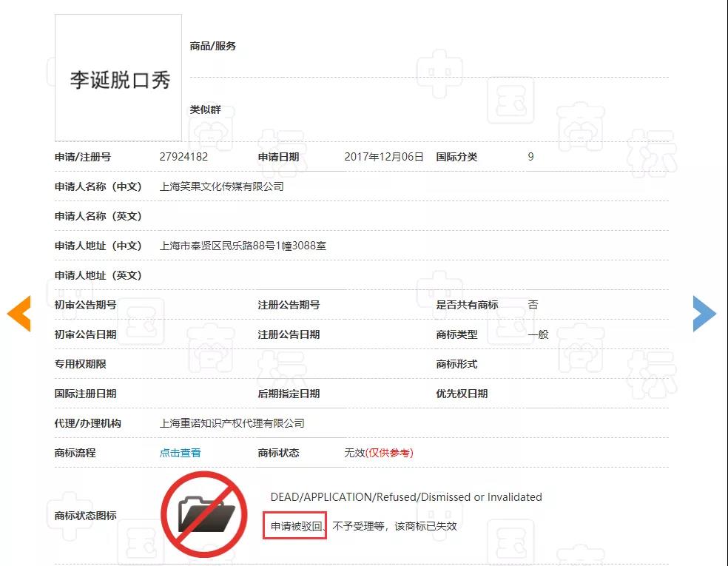Click 申请被驳回 status description
This screenshot has height=566, width=728.
(x=296, y=526)
